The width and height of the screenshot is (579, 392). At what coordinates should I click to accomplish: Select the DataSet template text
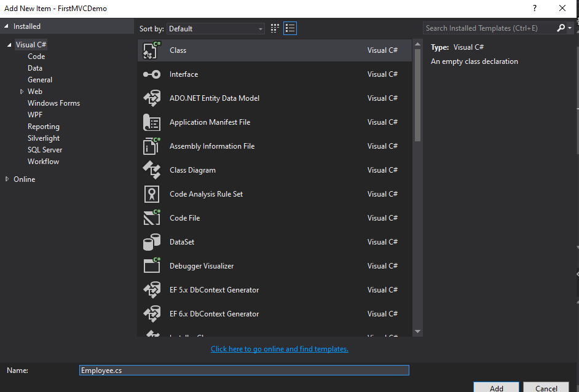[182, 242]
